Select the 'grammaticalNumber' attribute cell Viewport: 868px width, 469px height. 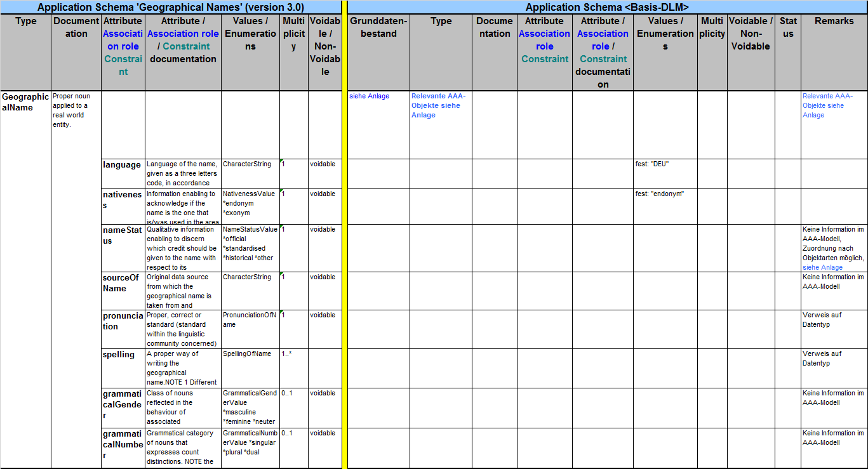[123, 447]
